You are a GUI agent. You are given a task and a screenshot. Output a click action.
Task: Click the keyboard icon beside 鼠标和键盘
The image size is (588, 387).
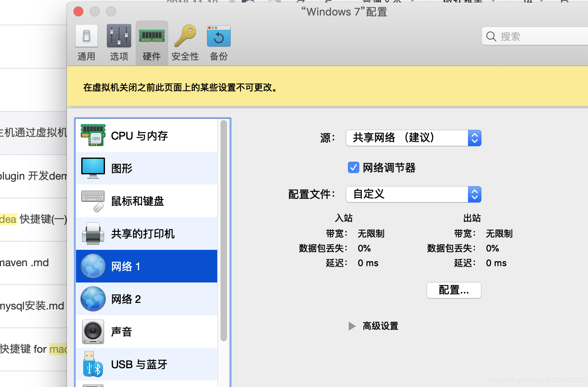click(93, 201)
